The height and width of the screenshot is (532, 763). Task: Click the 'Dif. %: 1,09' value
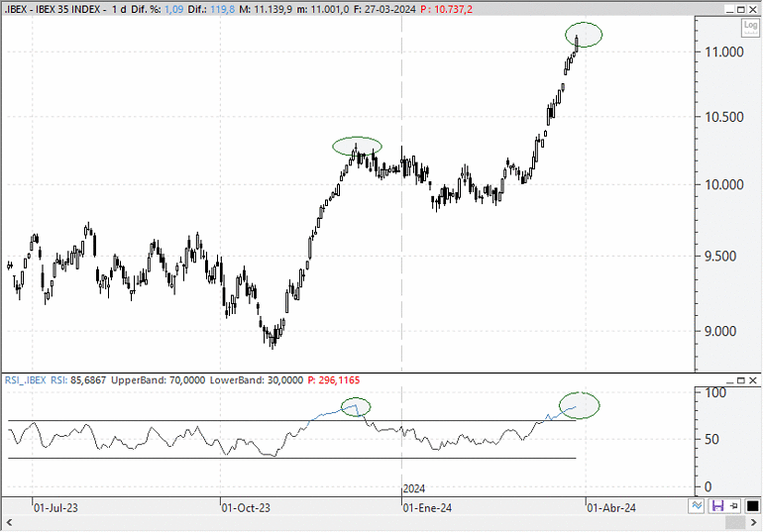(x=158, y=9)
